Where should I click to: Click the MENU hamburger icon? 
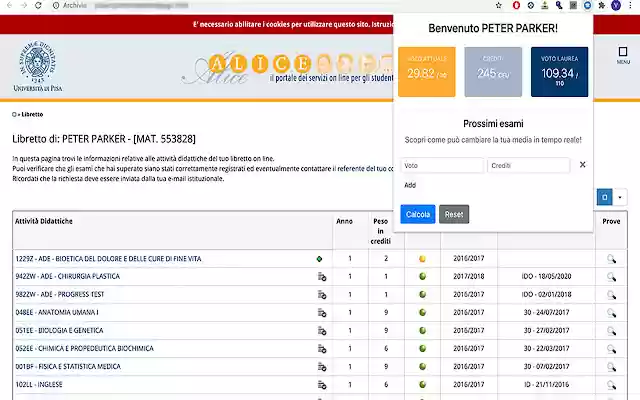click(x=622, y=55)
